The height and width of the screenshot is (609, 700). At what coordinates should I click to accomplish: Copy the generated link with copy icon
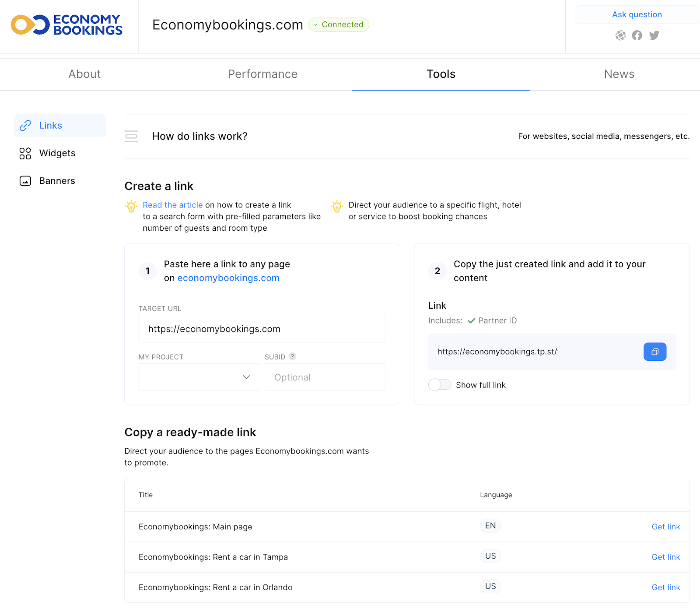point(654,352)
